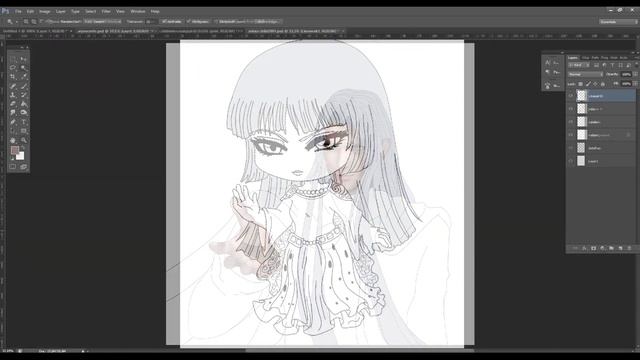
Task: Swap foreground and background colors
Action: tap(23, 148)
